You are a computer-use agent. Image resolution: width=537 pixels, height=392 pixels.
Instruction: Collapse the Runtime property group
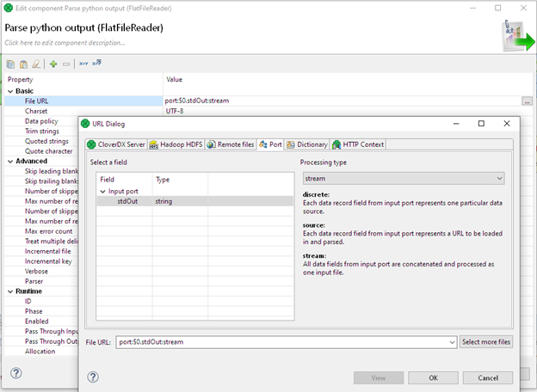10,291
